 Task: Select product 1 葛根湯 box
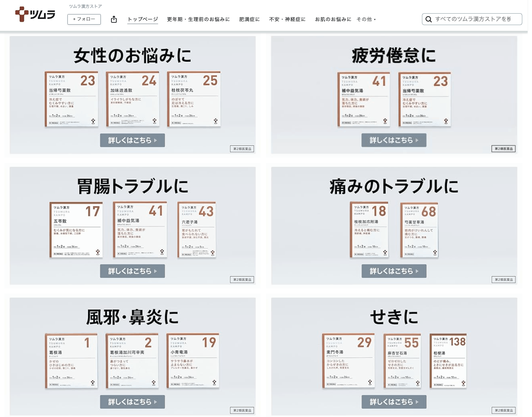[71, 361]
